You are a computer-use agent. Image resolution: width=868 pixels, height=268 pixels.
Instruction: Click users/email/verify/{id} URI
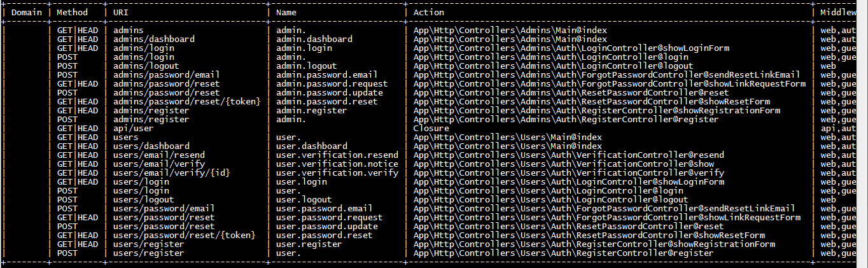(x=172, y=173)
